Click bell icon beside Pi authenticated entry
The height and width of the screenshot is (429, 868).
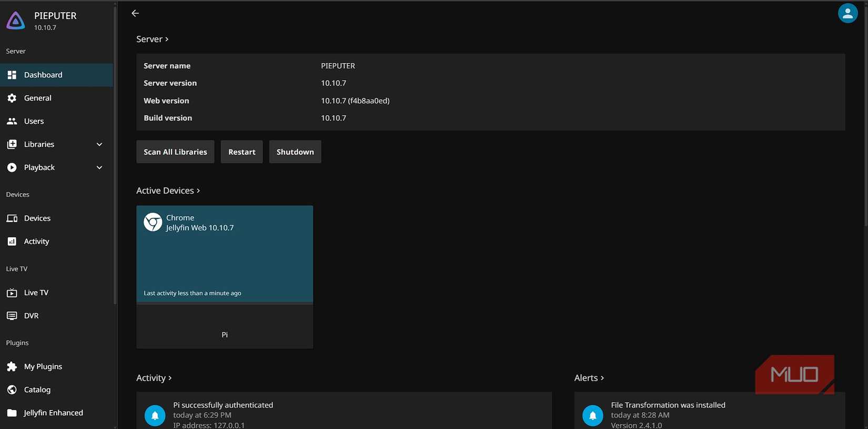click(x=155, y=415)
